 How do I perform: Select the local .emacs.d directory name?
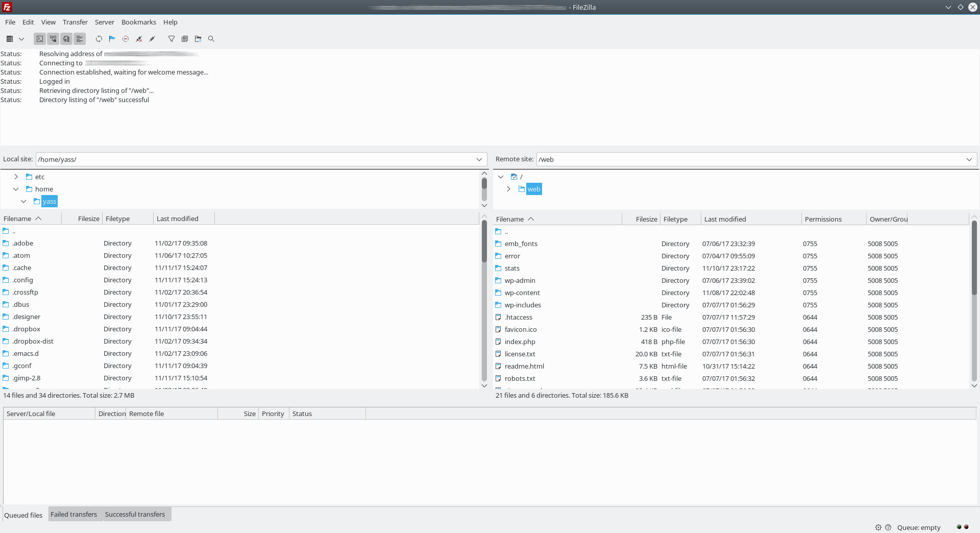coord(26,353)
